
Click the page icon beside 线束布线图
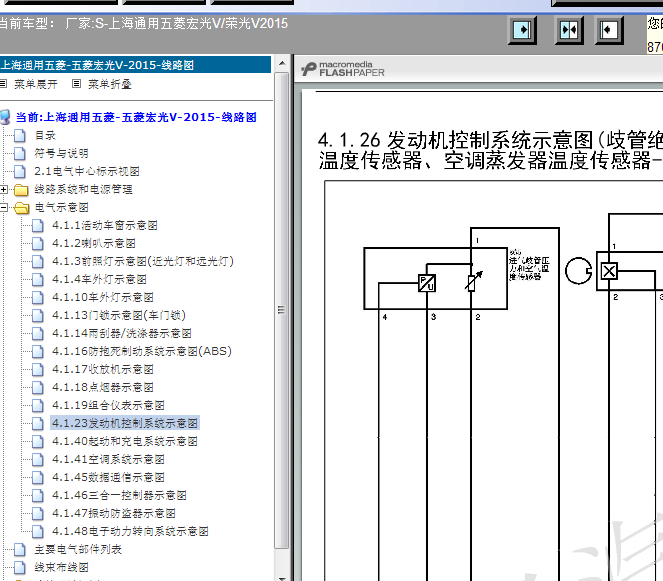(20, 567)
